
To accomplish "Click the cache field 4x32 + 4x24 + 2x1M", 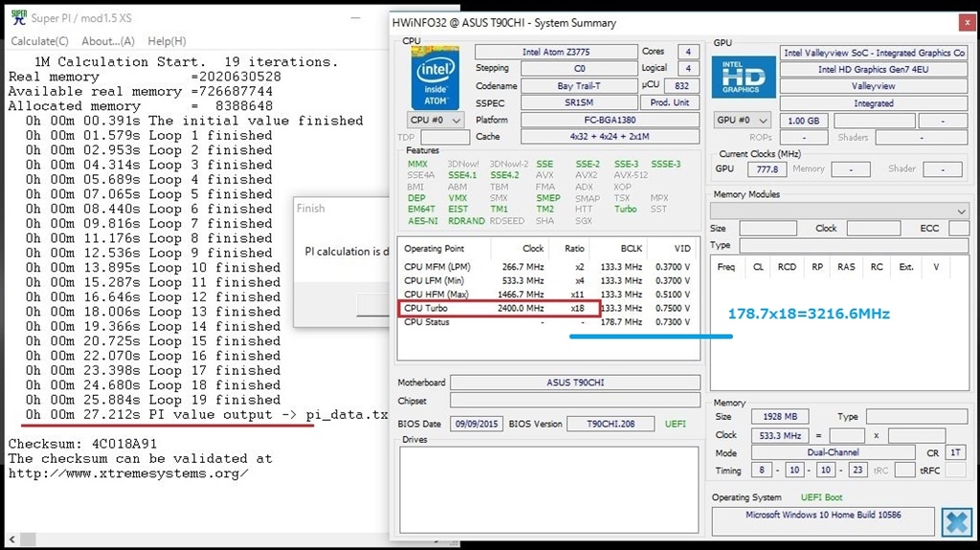I will click(x=610, y=136).
